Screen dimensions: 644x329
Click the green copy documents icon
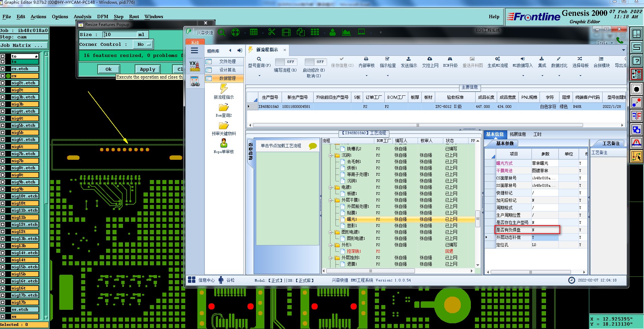tap(300, 32)
